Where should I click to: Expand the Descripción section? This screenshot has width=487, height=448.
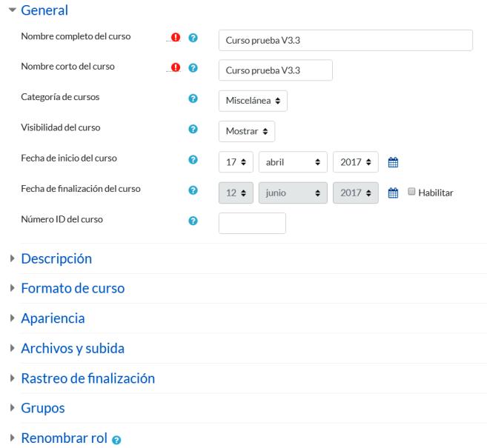tap(56, 258)
